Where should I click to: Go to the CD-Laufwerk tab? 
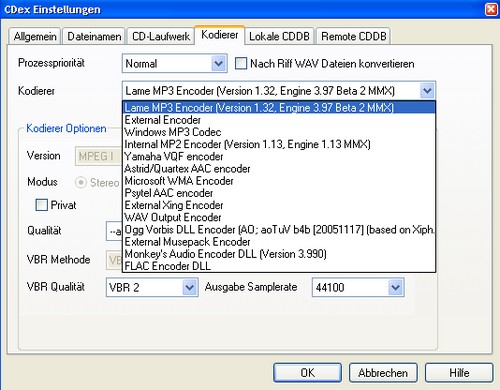click(x=161, y=36)
